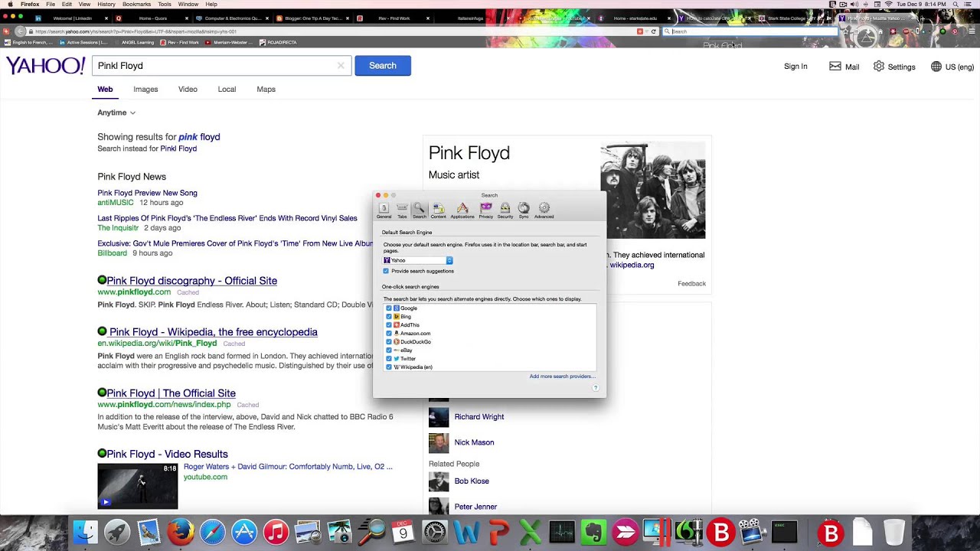Open Calendar in the Dock
The image size is (980, 551).
point(403,532)
